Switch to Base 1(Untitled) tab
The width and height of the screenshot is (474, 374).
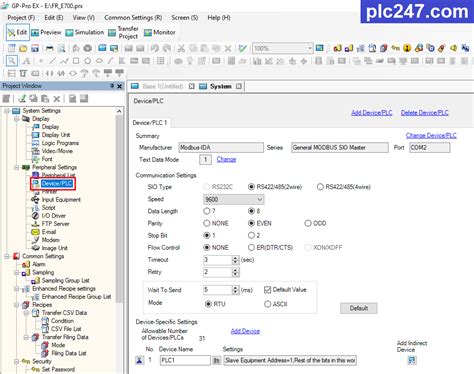click(x=162, y=86)
